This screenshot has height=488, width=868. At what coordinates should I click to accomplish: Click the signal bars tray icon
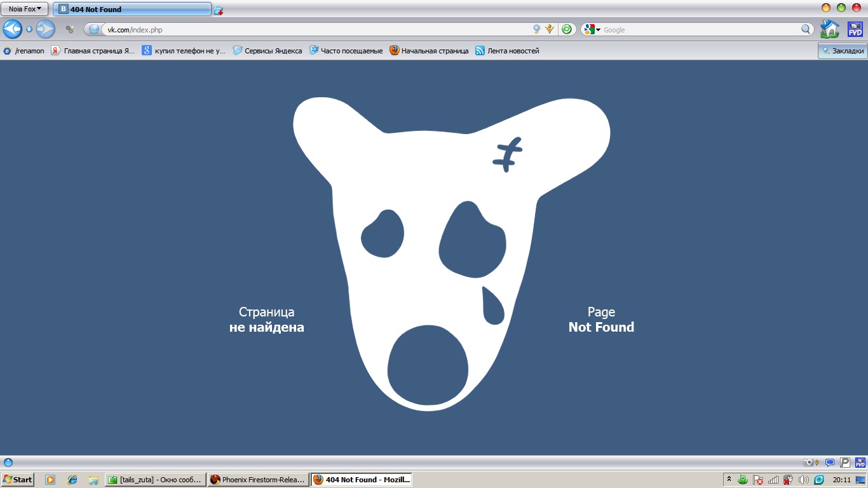tap(773, 480)
